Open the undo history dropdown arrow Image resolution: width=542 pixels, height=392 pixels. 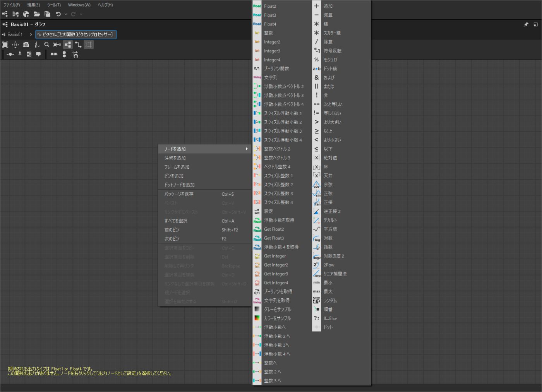tap(66, 14)
